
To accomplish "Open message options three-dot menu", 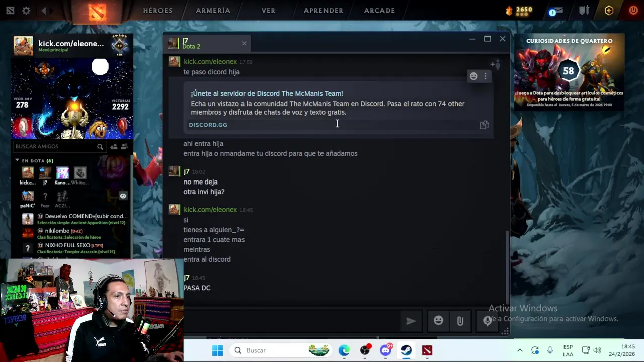I will coord(485,76).
